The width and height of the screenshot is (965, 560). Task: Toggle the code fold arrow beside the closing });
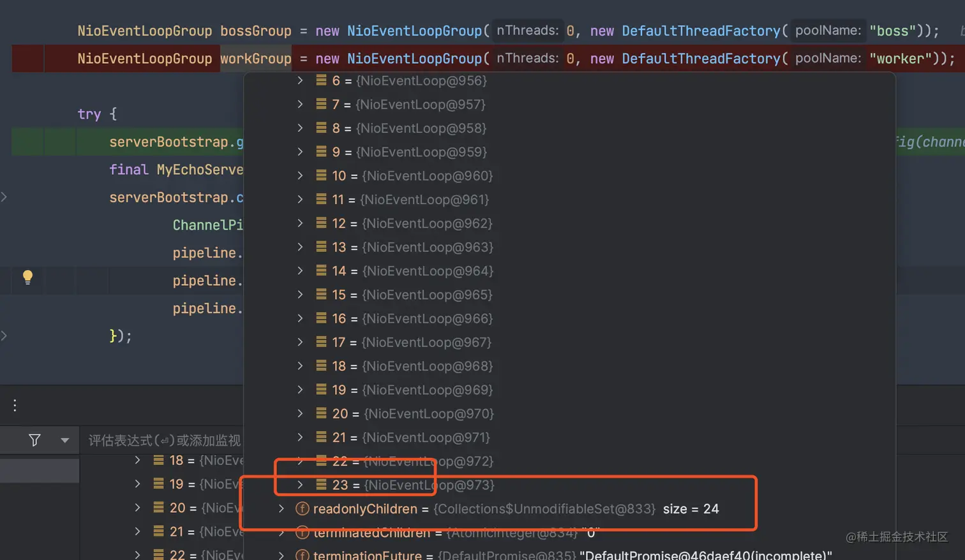click(x=4, y=335)
